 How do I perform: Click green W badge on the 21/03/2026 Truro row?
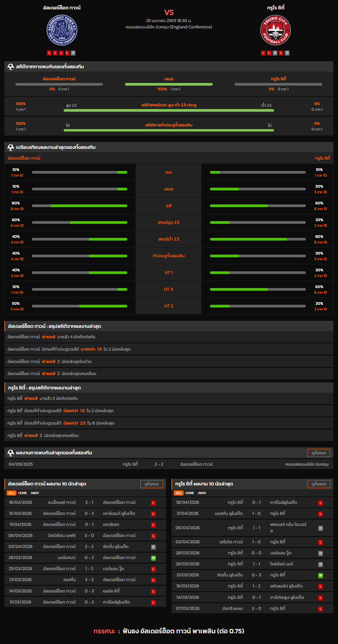tap(320, 575)
